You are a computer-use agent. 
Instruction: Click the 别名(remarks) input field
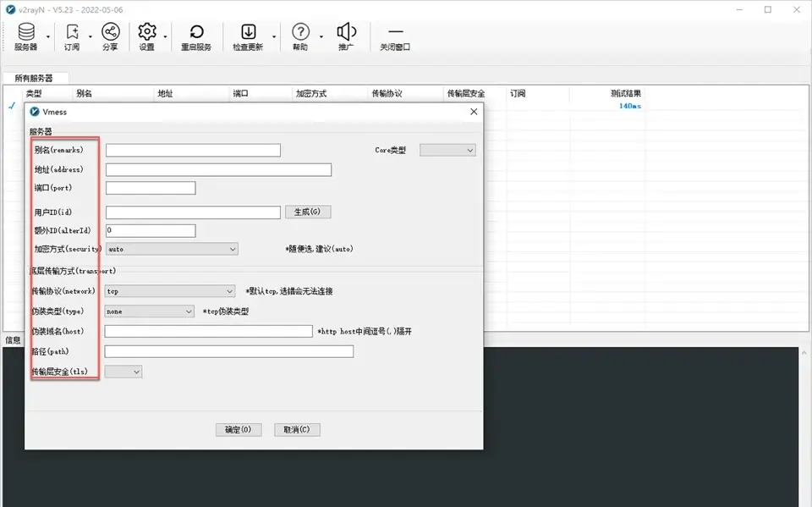pyautogui.click(x=193, y=151)
